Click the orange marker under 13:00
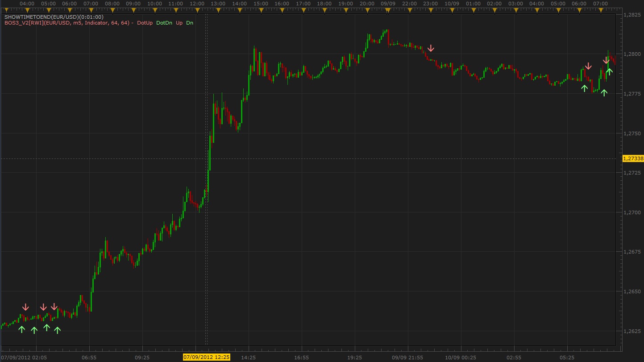 pos(218,9)
